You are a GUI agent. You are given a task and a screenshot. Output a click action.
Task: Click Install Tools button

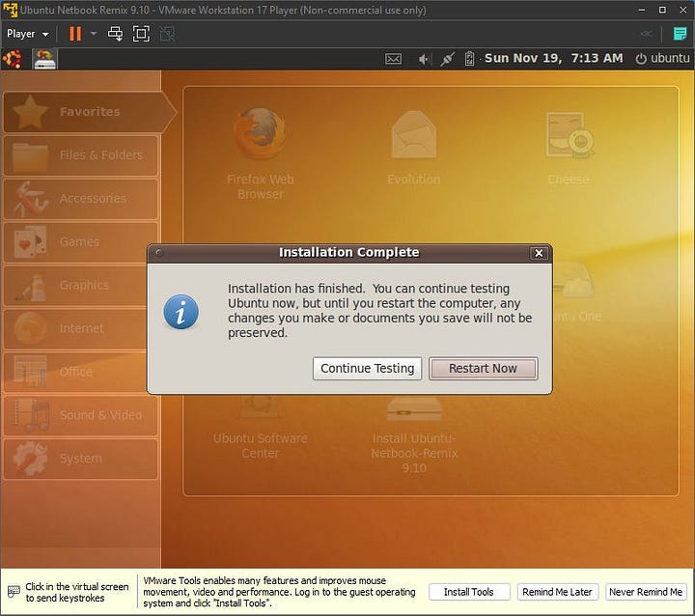(468, 592)
